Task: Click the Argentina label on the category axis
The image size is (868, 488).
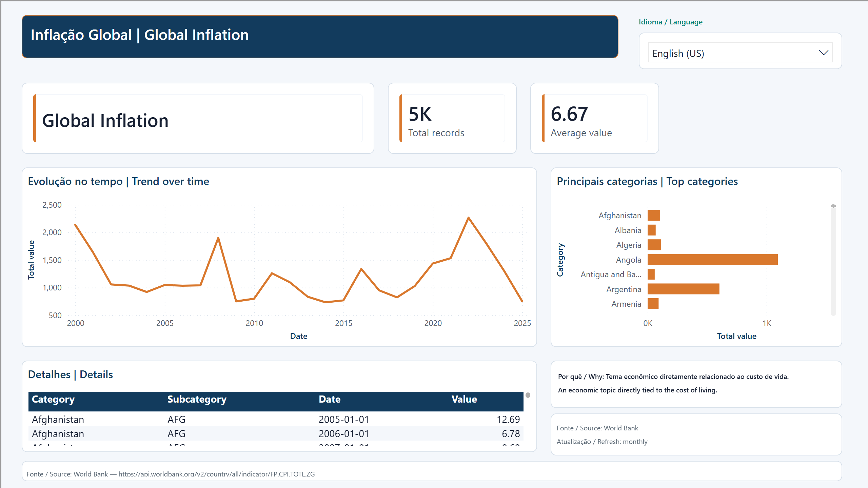Action: [624, 289]
